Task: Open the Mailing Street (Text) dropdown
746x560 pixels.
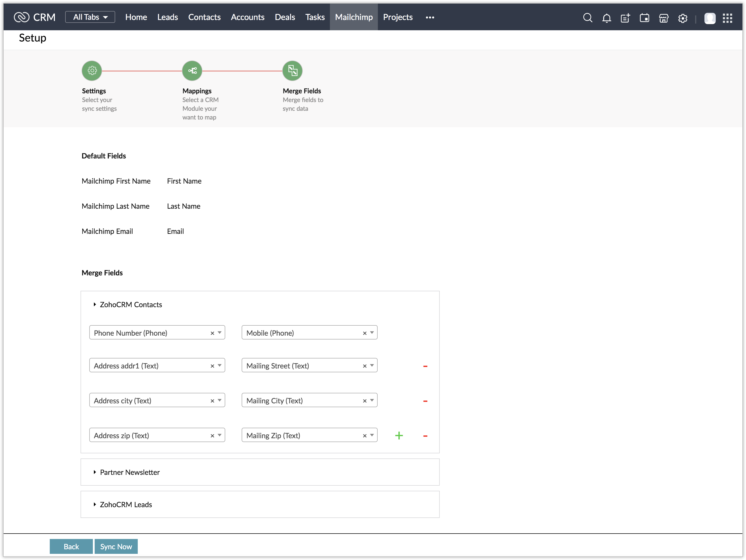Action: tap(372, 365)
